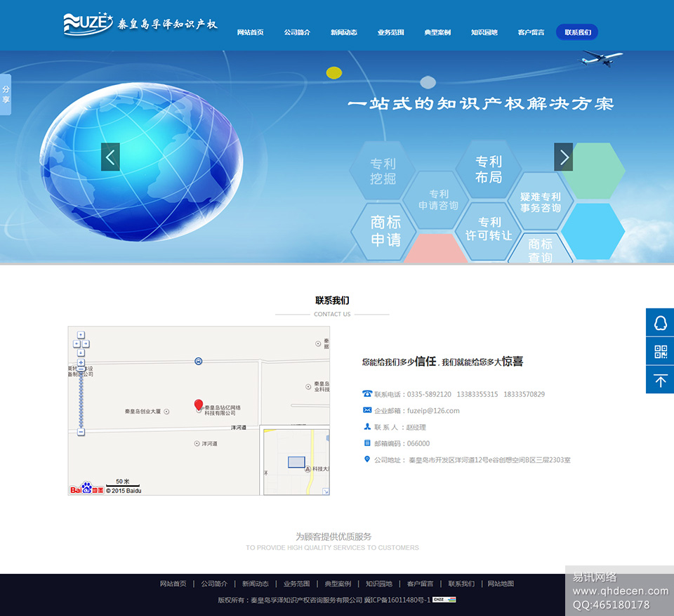Click the previous slide arrow on banner
Image resolution: width=674 pixels, height=616 pixels.
[110, 157]
